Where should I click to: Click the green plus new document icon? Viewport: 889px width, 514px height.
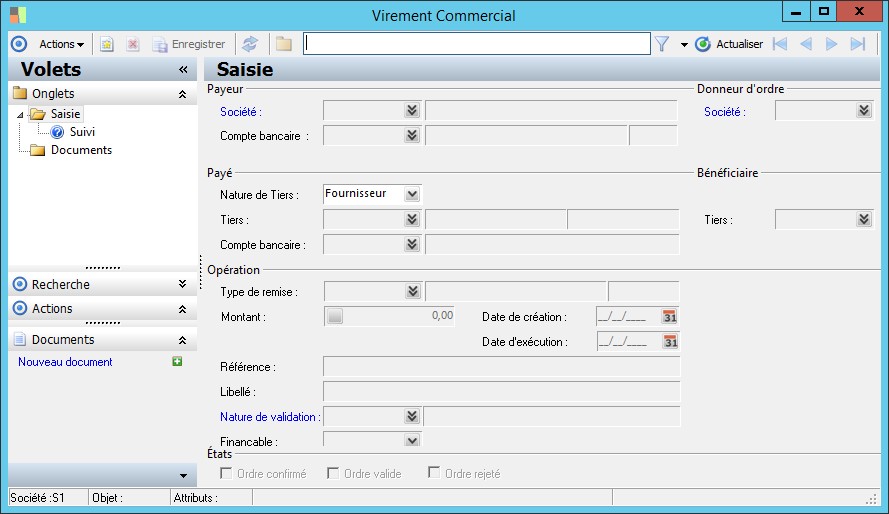[x=177, y=362]
